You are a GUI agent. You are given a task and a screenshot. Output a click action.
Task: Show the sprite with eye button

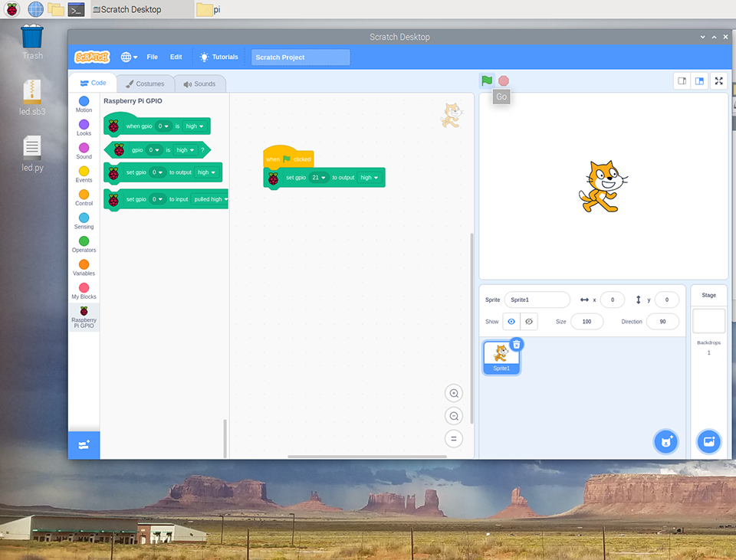[x=511, y=322]
